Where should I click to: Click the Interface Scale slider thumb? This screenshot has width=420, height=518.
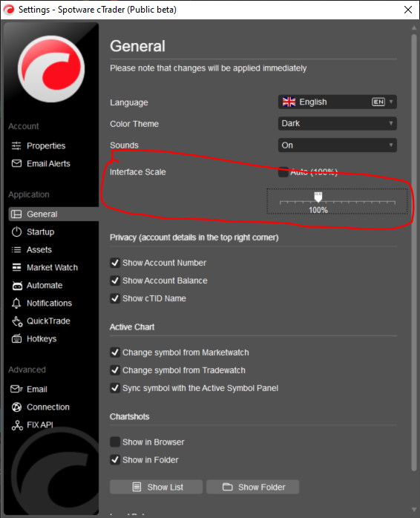[x=318, y=197]
